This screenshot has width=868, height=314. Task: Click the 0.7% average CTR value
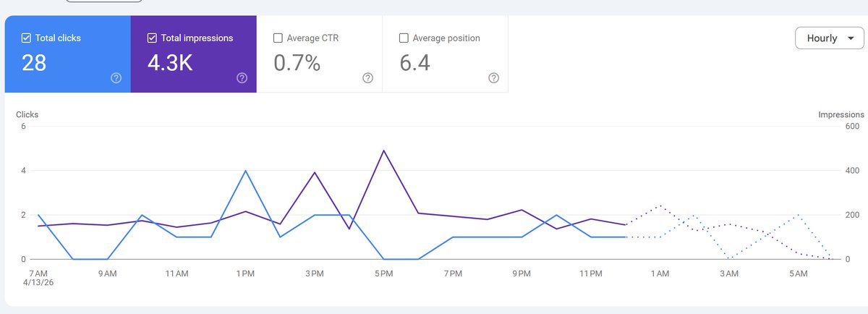coord(297,63)
